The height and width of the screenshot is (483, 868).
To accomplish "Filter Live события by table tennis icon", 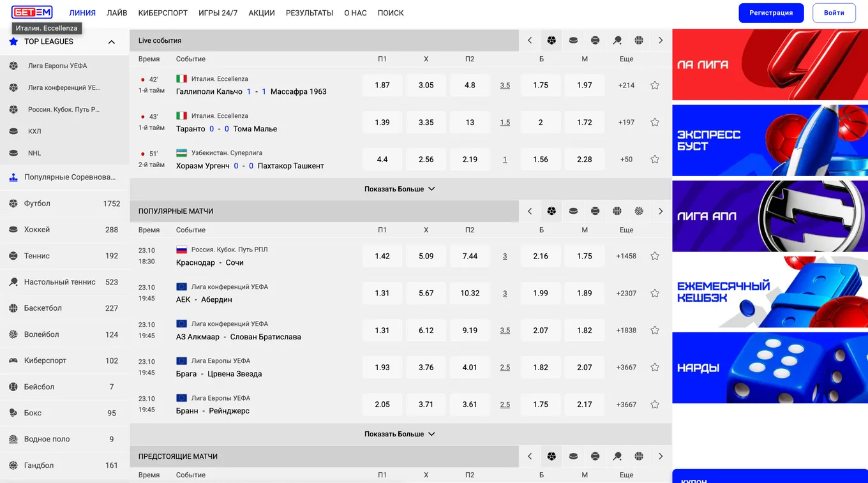I will tap(617, 40).
